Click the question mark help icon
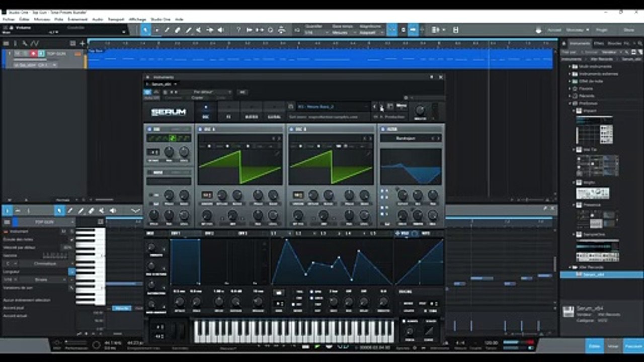 tap(238, 30)
